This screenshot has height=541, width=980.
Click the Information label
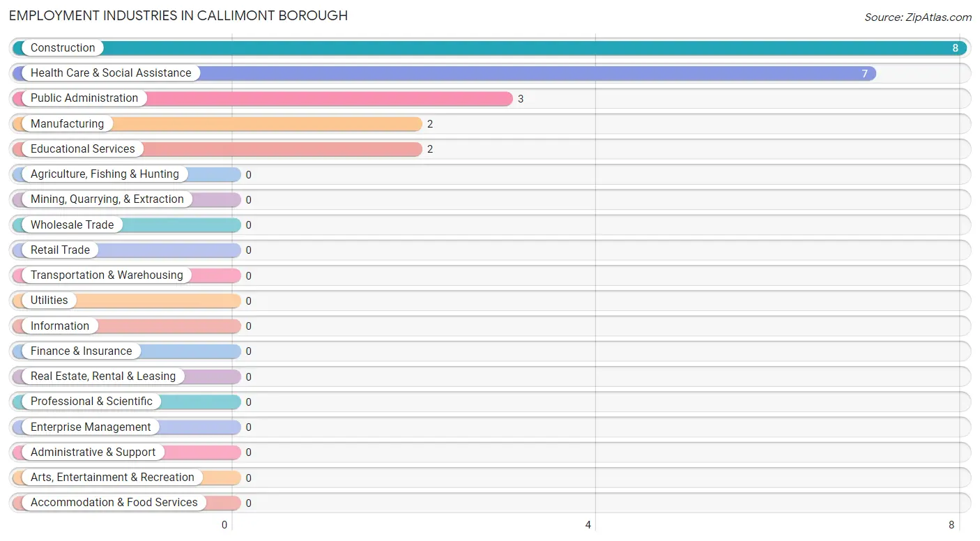click(x=60, y=326)
